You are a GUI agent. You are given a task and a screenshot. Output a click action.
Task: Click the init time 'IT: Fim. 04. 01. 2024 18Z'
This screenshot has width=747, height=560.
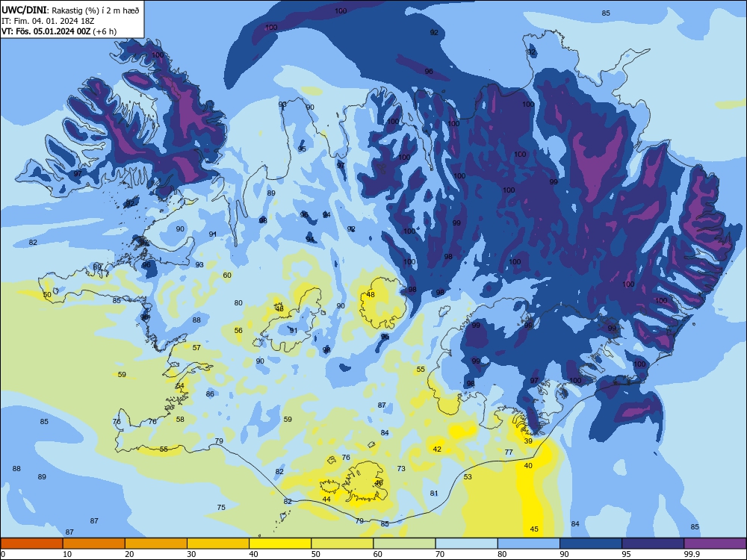coord(48,21)
